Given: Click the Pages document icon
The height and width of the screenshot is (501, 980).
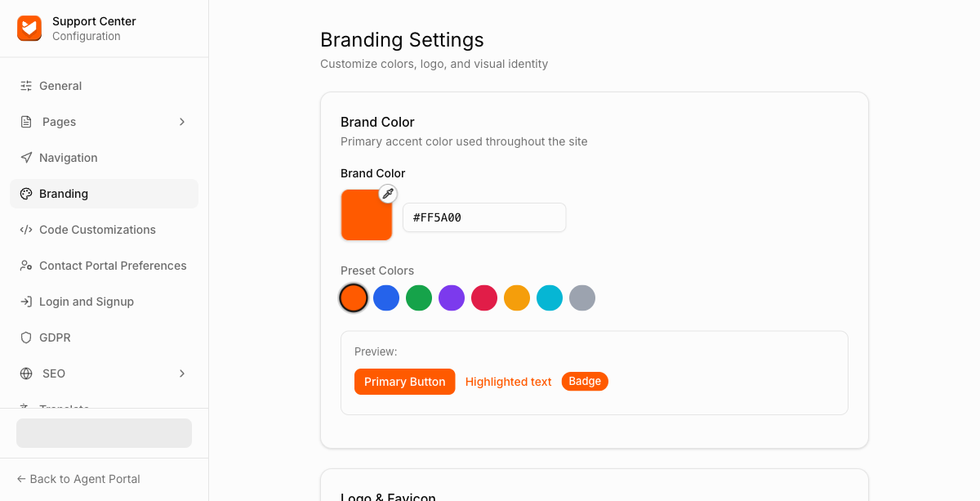Looking at the screenshot, I should (x=26, y=122).
